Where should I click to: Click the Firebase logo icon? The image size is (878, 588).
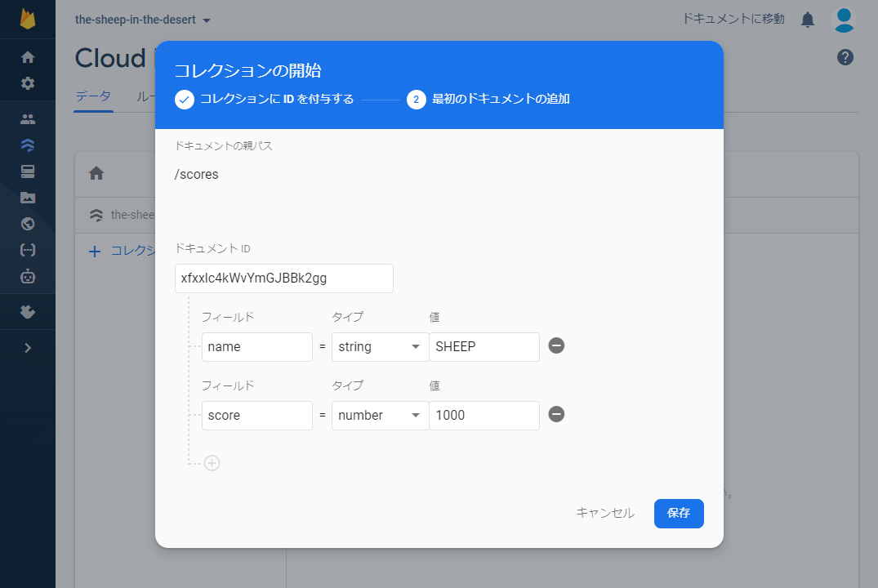coord(28,19)
